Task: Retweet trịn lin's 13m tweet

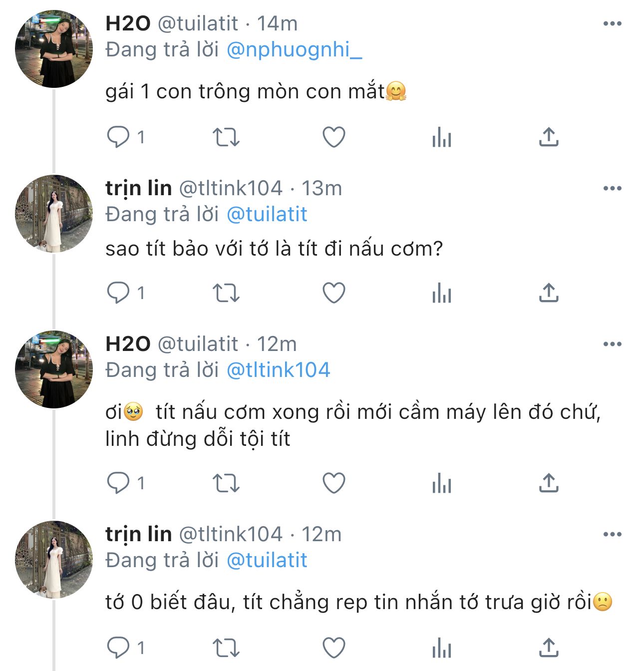Action: (x=226, y=293)
